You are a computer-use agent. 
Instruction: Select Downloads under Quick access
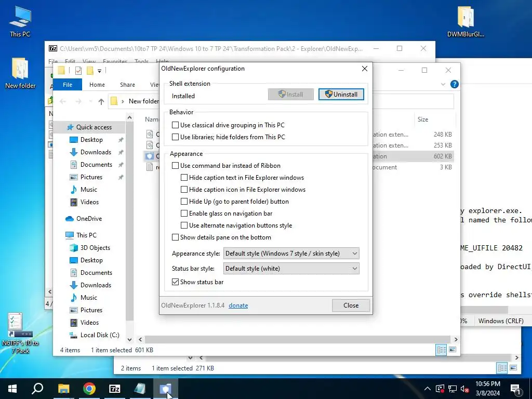(x=96, y=152)
